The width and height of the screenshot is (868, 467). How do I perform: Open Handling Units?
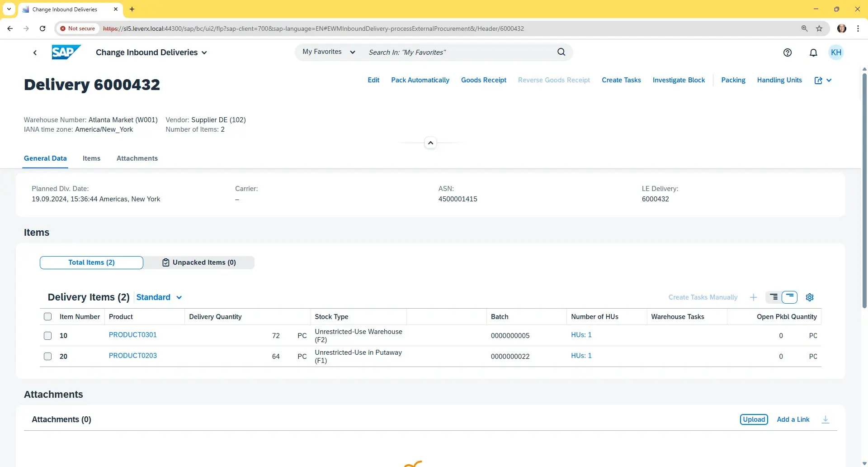pyautogui.click(x=779, y=80)
